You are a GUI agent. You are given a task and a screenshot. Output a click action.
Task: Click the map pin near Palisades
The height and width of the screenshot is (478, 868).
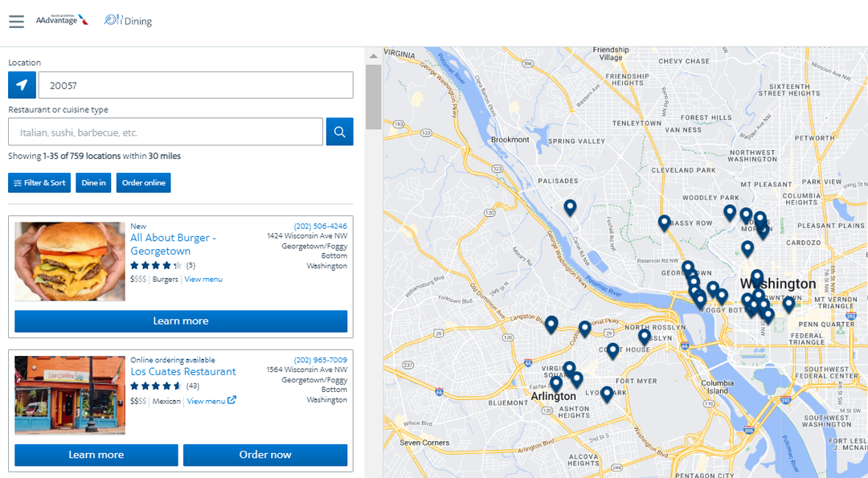[570, 207]
